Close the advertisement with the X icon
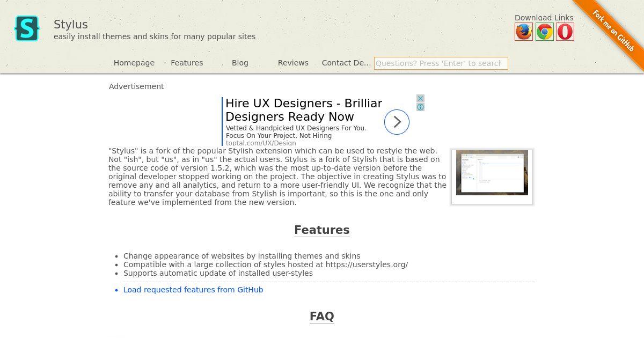 tap(421, 99)
